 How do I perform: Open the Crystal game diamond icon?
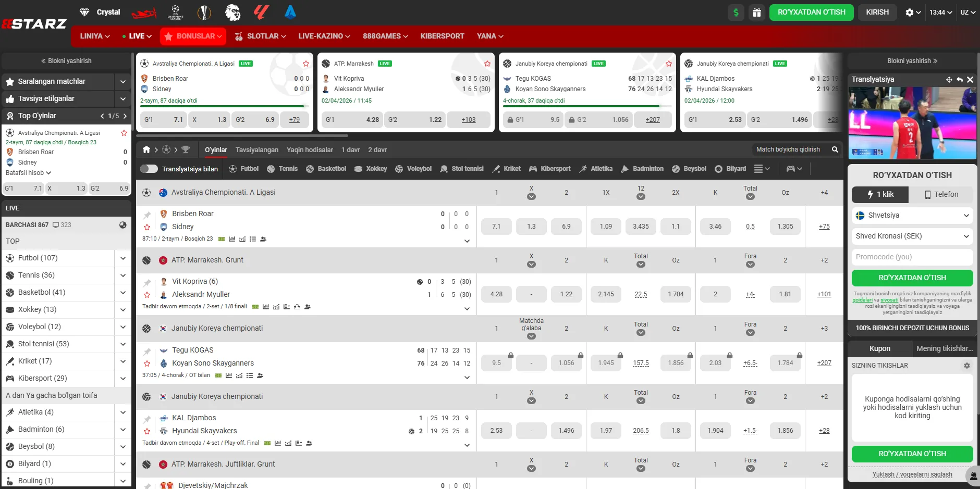84,12
